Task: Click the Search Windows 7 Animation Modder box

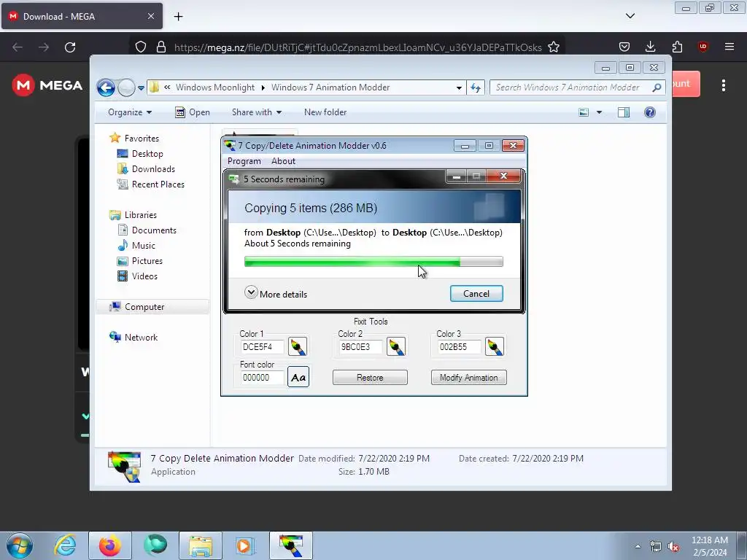Action: click(578, 87)
